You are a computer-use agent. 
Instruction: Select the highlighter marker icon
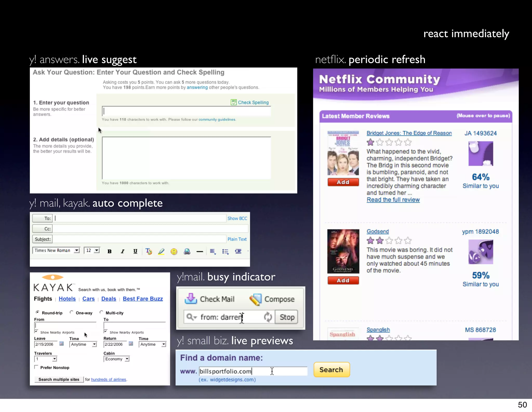point(161,251)
